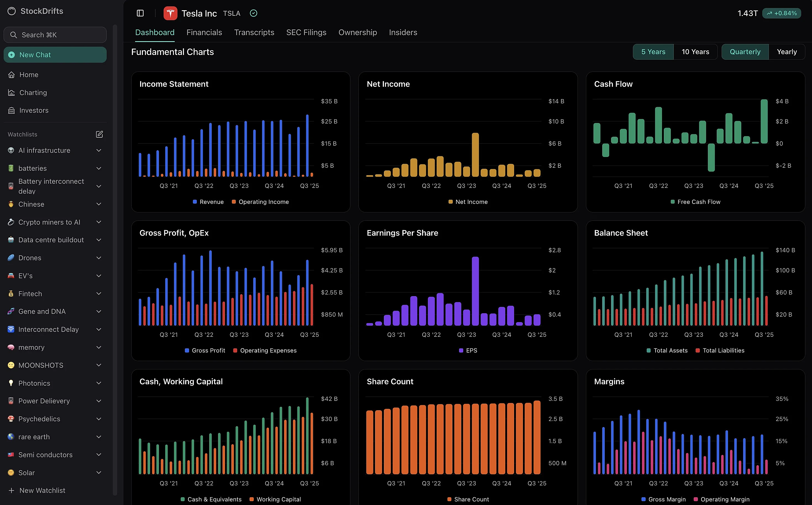Click the Tesla logo icon
The image size is (812, 505).
(x=171, y=13)
